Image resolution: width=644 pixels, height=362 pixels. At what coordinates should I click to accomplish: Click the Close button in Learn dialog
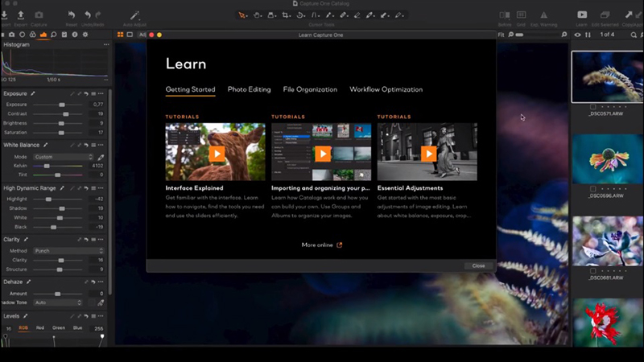478,265
